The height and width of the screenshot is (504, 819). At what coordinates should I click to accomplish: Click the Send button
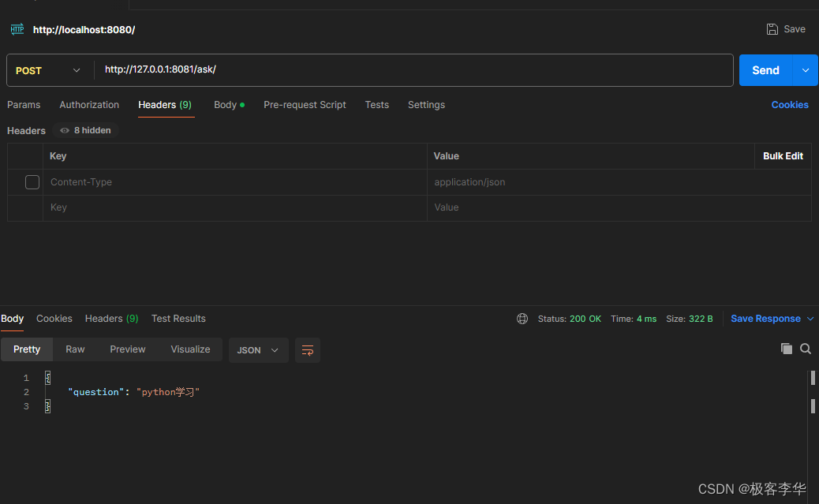765,69
